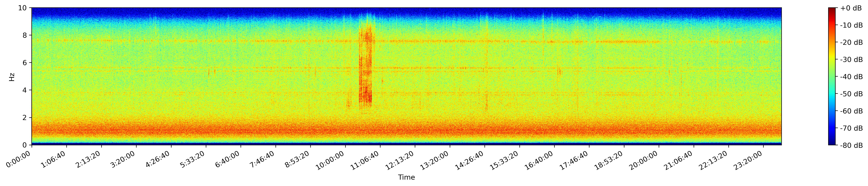Screen dimensions: 868x186
Task: Click the -30 dB colorbar label
Action: pyautogui.click(x=852, y=60)
